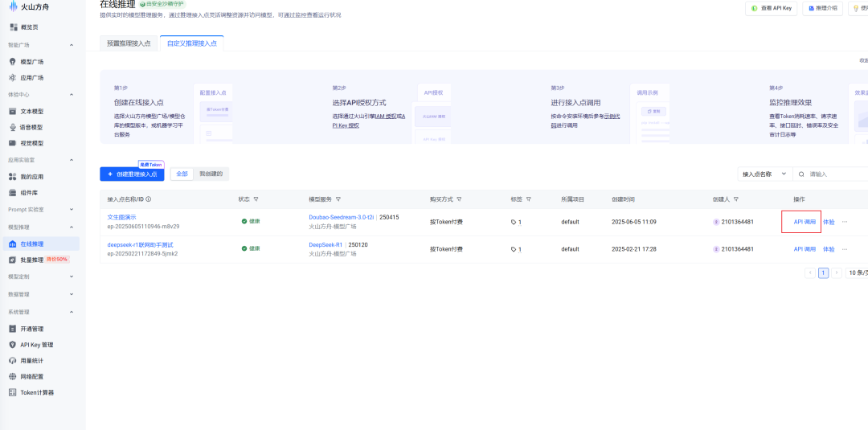This screenshot has width=868, height=430.
Task: Open 我的应用 sidebar item
Action: pyautogui.click(x=31, y=177)
